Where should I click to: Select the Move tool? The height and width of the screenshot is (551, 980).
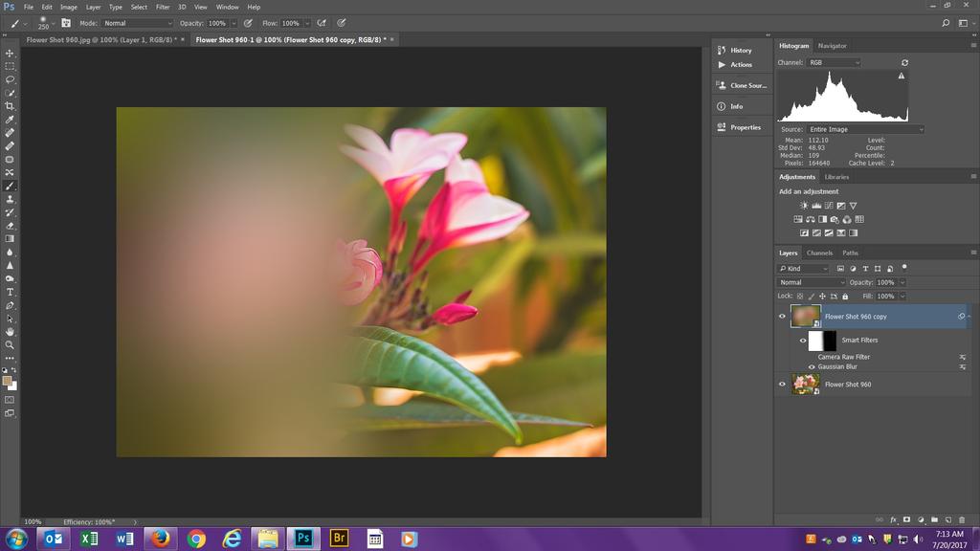click(x=10, y=54)
